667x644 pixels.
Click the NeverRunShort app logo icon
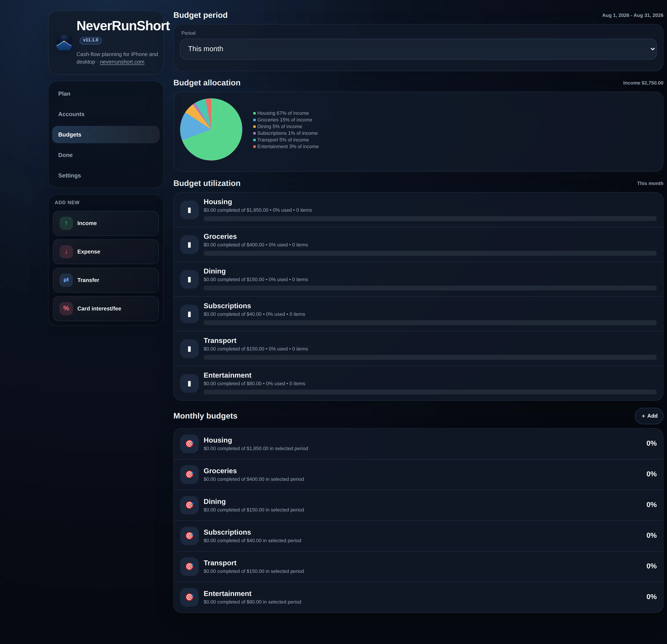(x=64, y=42)
